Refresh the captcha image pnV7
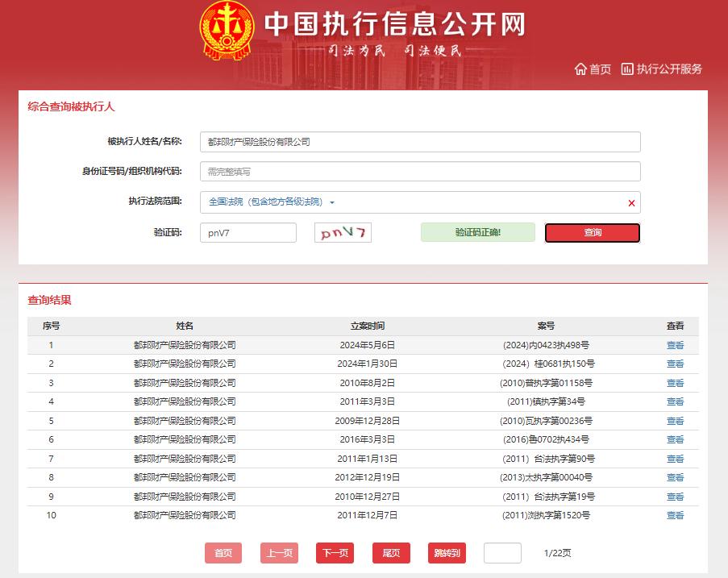This screenshot has width=728, height=578. pos(343,233)
